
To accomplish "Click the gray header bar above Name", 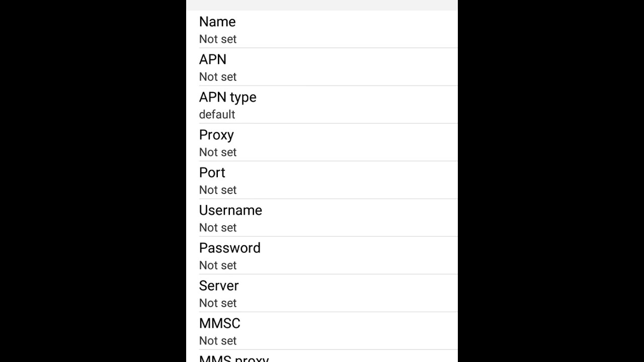I will click(322, 5).
